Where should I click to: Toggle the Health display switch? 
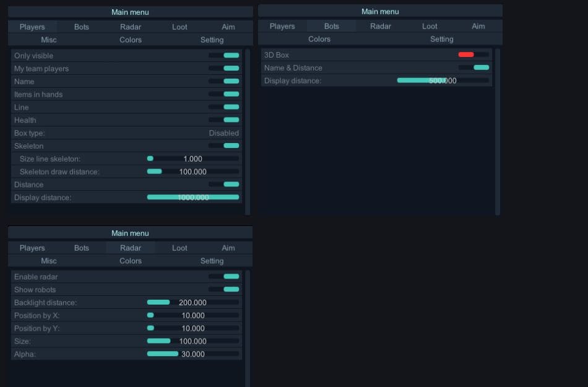(224, 120)
